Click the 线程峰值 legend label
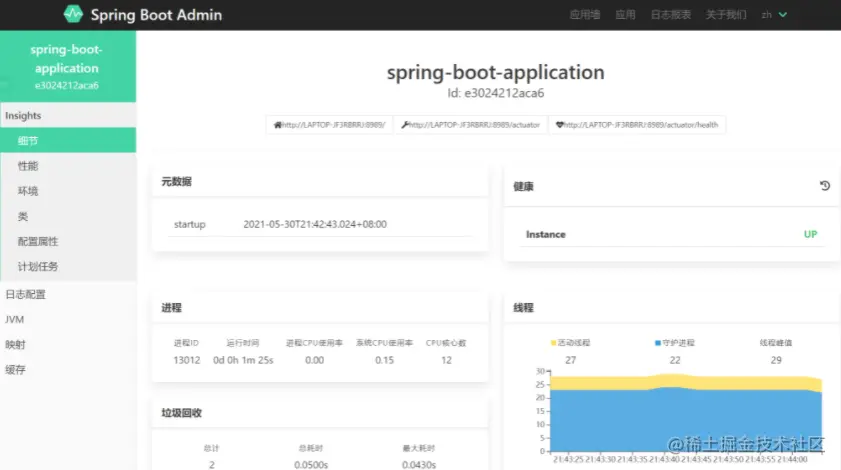The height and width of the screenshot is (470, 841). [776, 343]
